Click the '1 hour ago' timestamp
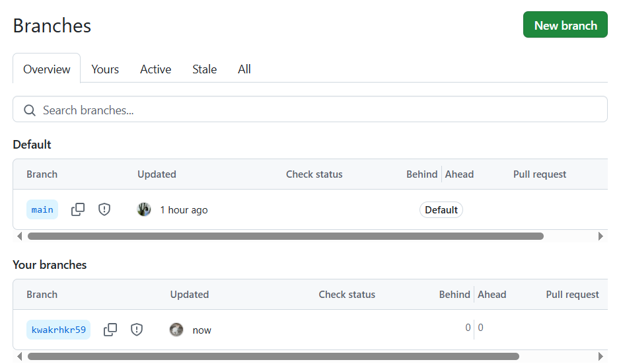This screenshot has height=364, width=621. tap(184, 210)
